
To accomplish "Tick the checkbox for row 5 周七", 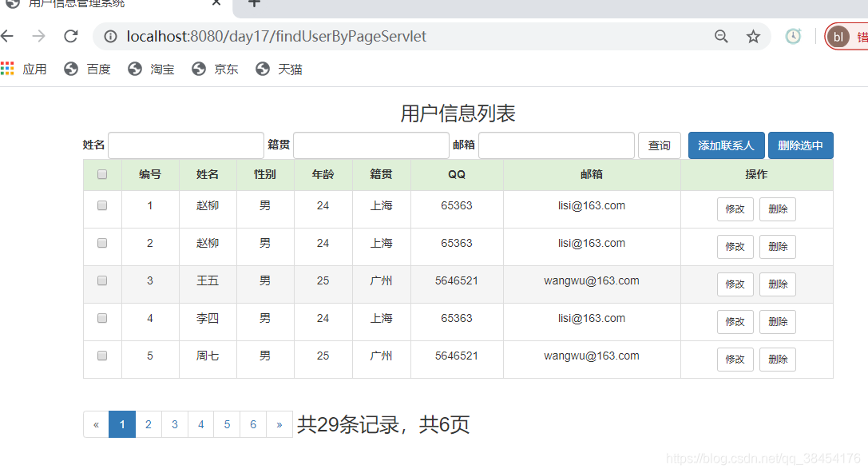I will 102,356.
